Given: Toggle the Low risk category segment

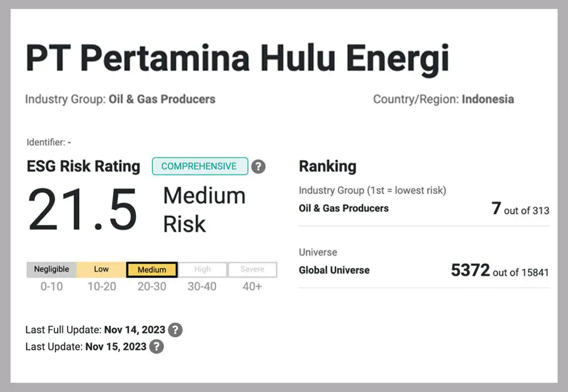Looking at the screenshot, I should coord(101,269).
